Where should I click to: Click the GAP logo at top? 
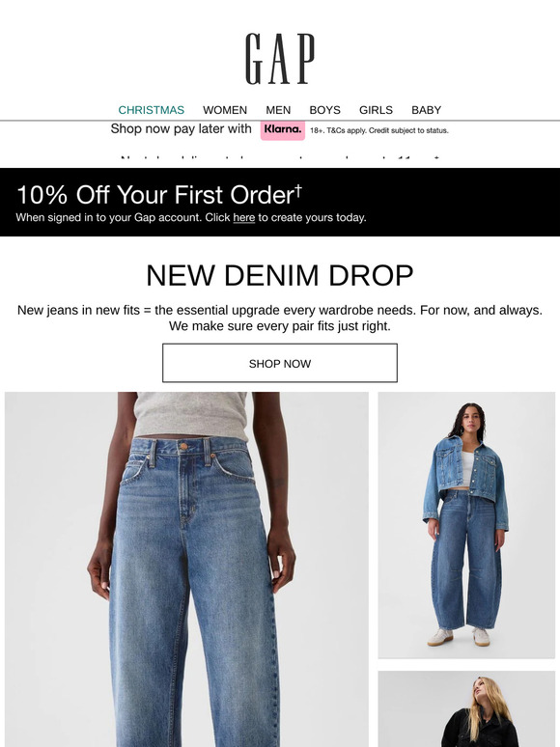pos(280,59)
